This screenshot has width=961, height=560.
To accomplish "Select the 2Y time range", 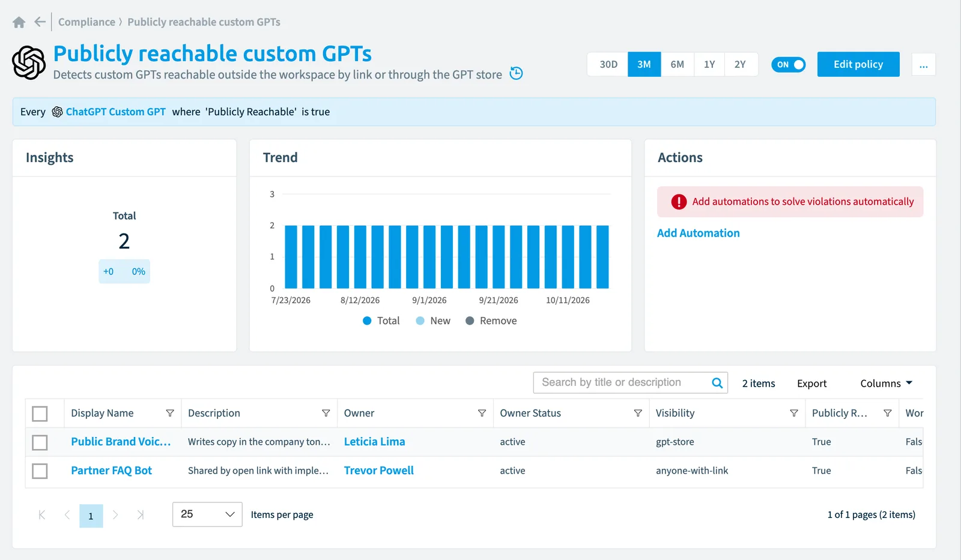I will coord(740,64).
